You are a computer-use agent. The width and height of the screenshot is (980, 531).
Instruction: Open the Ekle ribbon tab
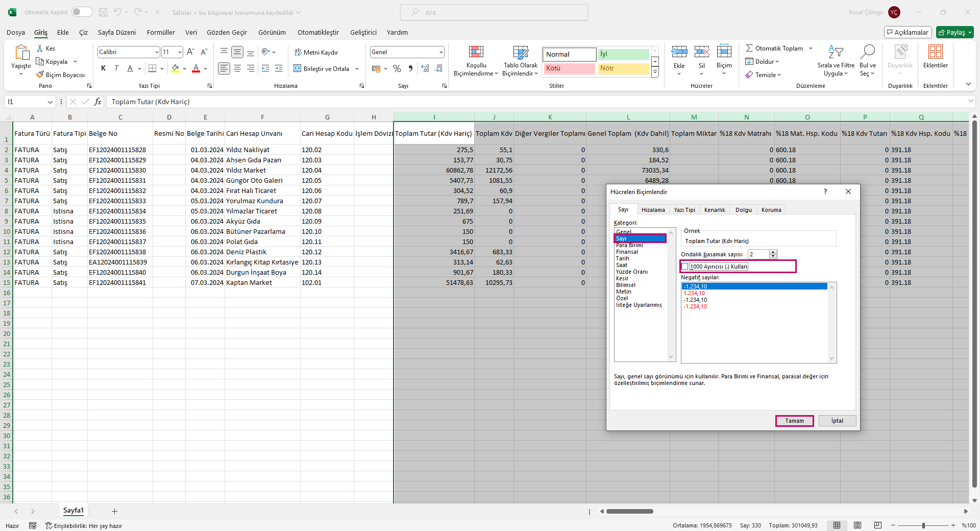click(63, 32)
